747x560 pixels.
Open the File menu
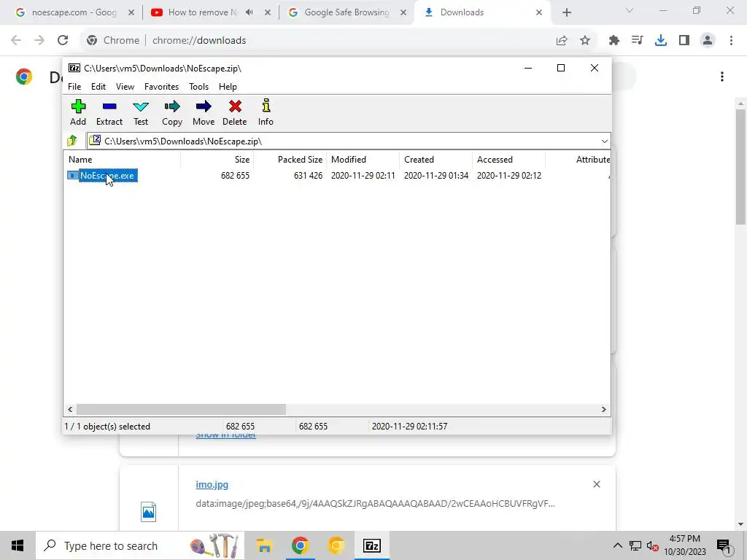pos(74,87)
